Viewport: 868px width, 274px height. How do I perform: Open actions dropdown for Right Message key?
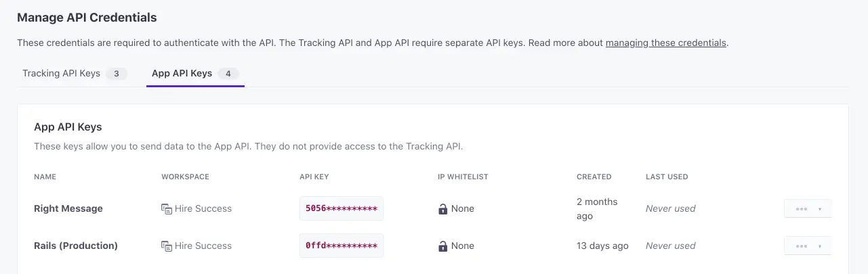[808, 209]
